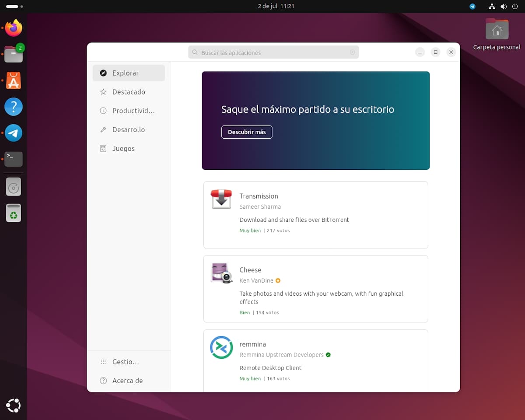Open the Destacado category
Viewport: 525px width, 420px height.
pyautogui.click(x=129, y=92)
